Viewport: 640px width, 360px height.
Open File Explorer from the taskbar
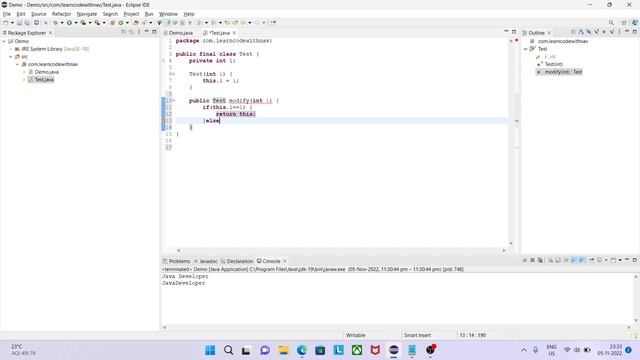283,350
